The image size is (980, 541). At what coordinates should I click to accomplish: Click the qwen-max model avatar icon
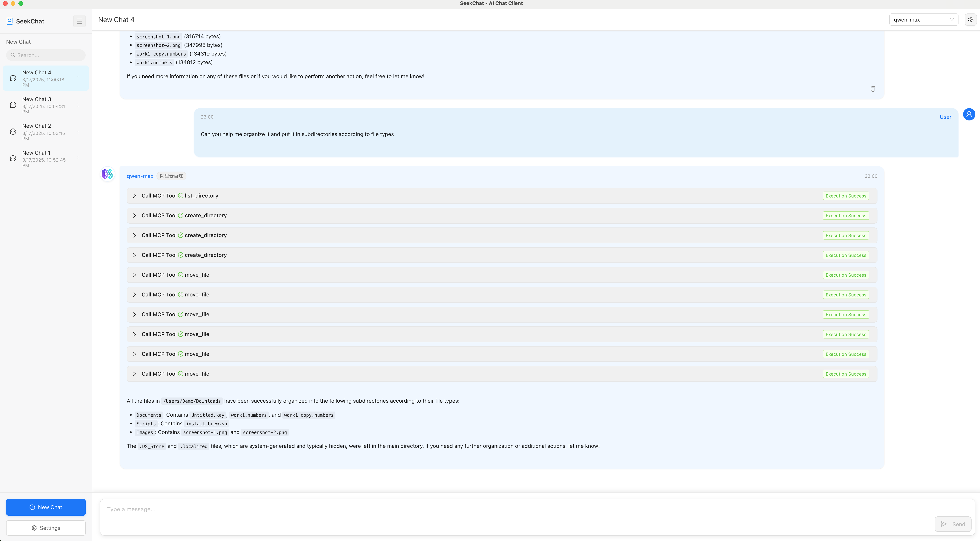point(107,174)
